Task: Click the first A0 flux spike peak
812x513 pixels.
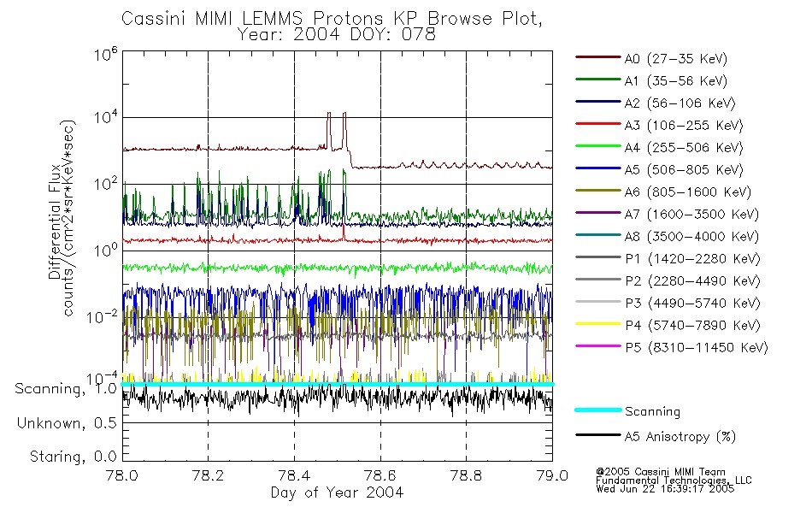Action: click(x=328, y=113)
